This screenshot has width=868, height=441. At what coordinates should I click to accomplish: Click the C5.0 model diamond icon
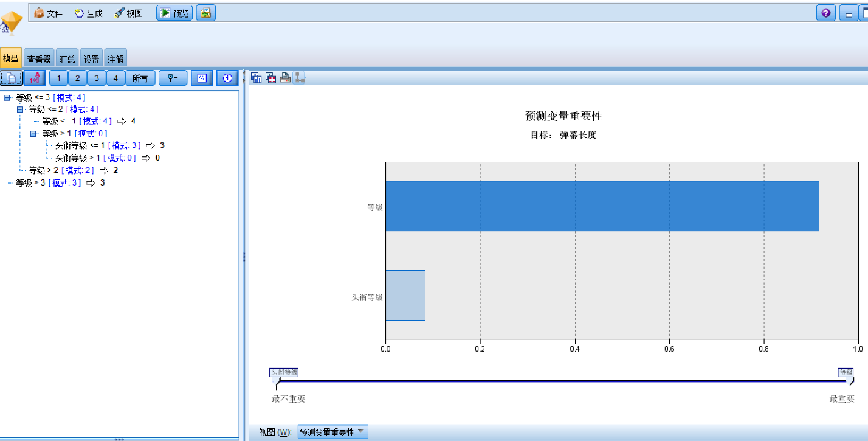tap(12, 23)
